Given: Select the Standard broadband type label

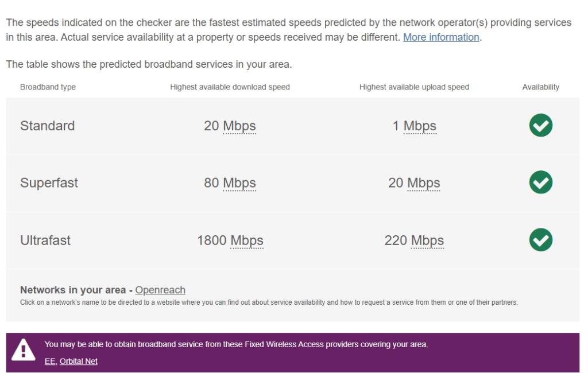Looking at the screenshot, I should pyautogui.click(x=47, y=126).
